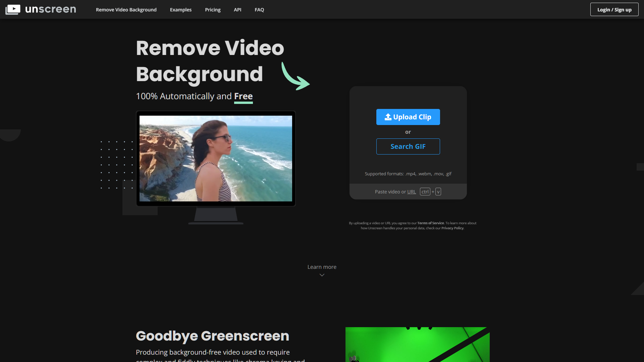Click the beach video preview thumbnail
Screen dimensions: 644x362
pyautogui.click(x=216, y=159)
